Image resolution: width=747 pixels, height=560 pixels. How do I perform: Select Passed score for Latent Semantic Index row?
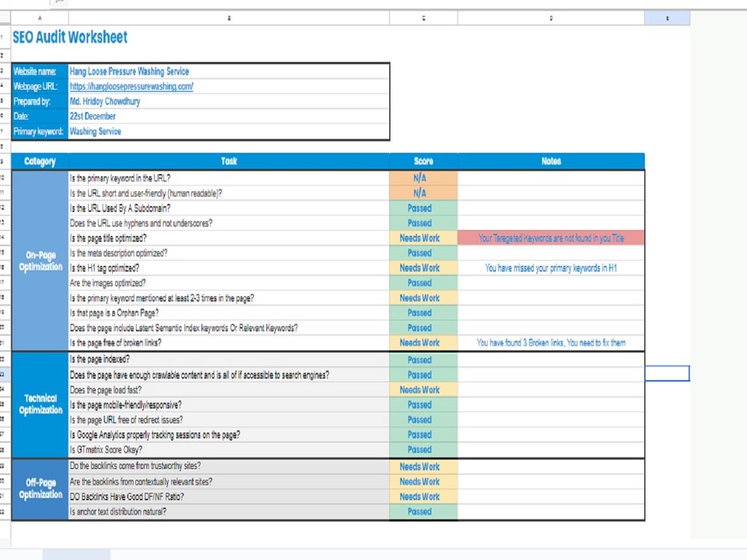[424, 328]
